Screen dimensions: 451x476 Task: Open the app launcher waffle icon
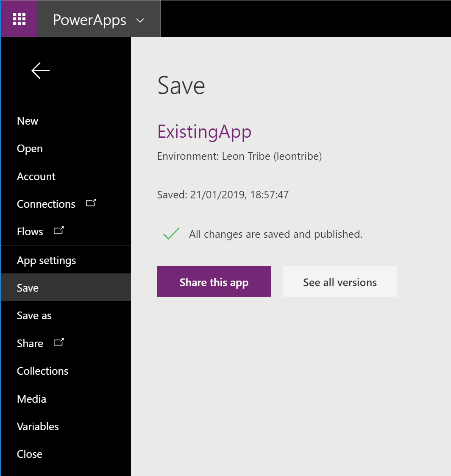pyautogui.click(x=19, y=19)
